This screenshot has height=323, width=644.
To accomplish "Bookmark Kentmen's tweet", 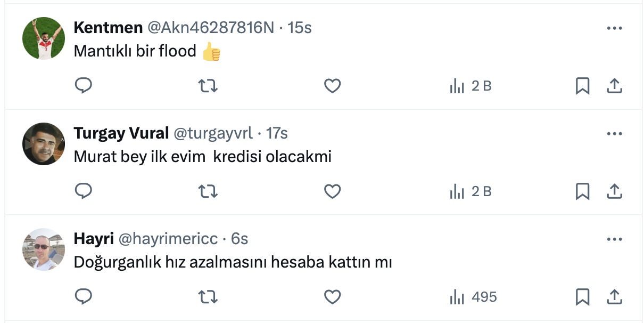I will [583, 86].
